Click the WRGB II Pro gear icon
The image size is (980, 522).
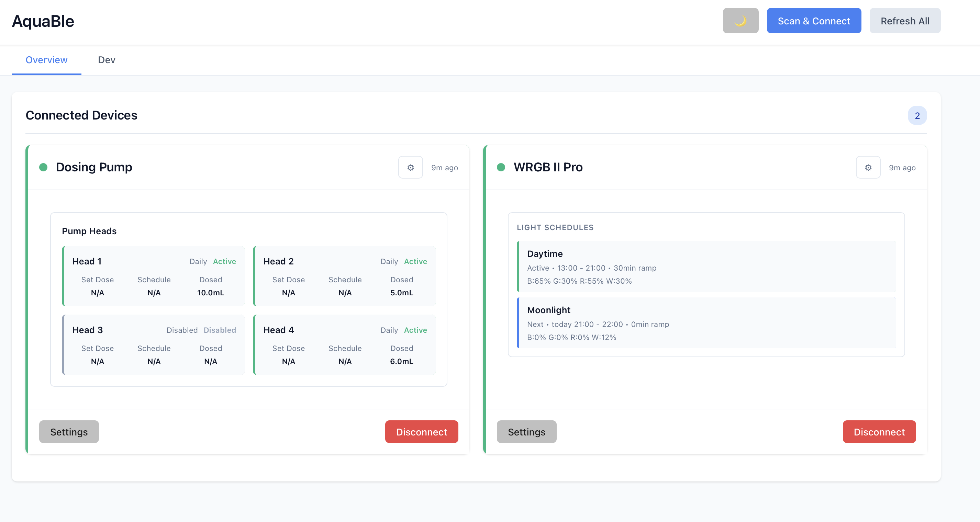pyautogui.click(x=868, y=167)
